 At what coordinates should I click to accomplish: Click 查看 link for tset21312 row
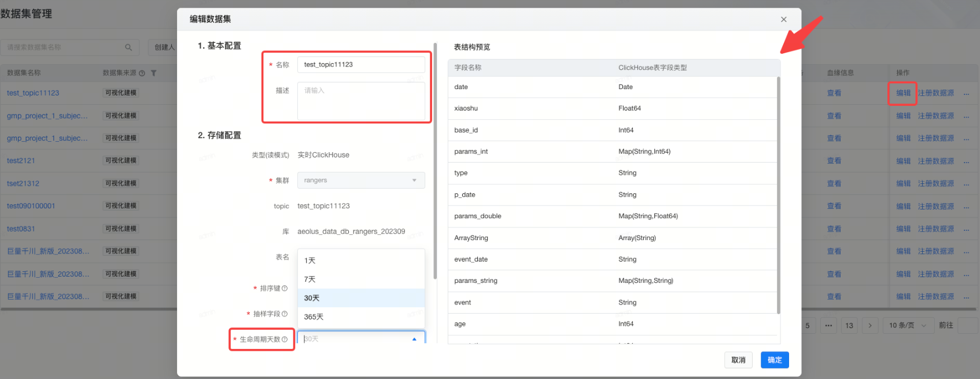(834, 183)
